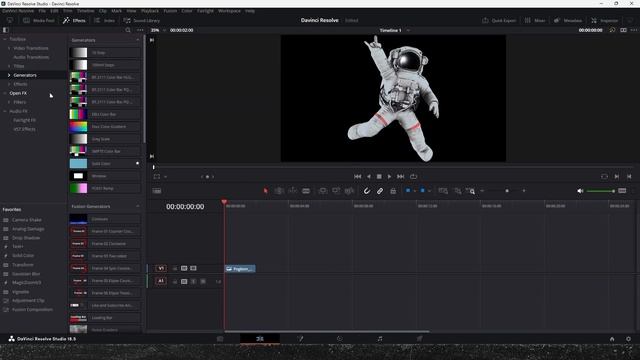Select the Grey Scale generator
Screen dimensions: 640x360
[105, 139]
